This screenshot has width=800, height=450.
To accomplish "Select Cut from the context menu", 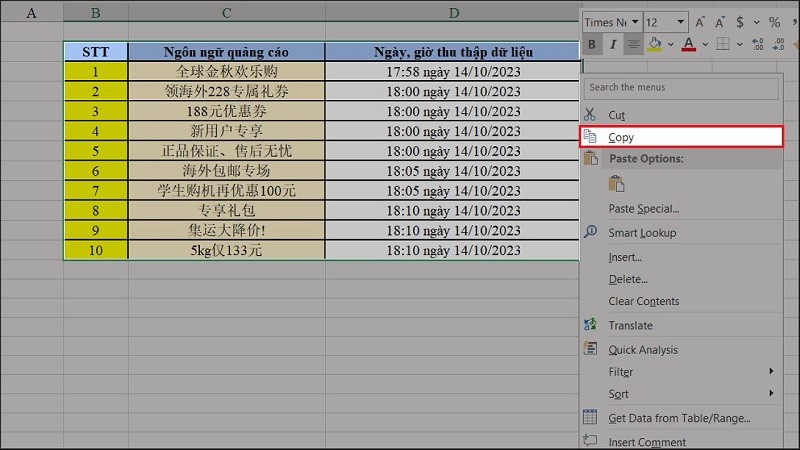I will [x=681, y=115].
